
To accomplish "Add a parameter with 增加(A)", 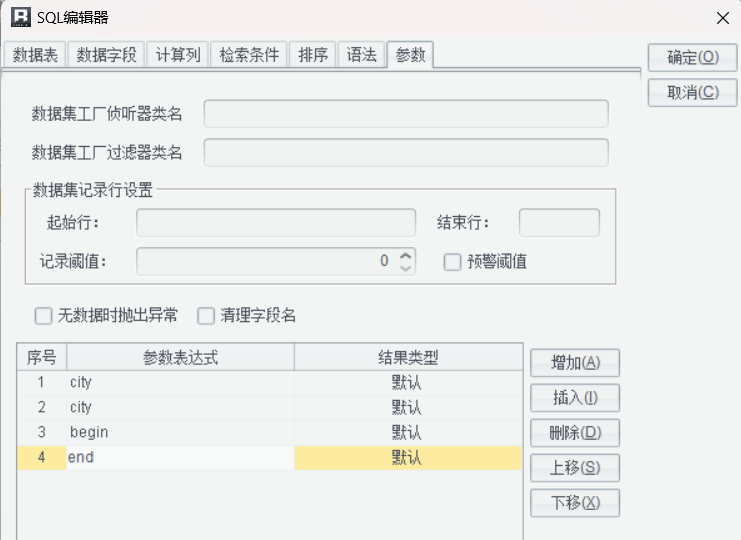I will pyautogui.click(x=575, y=363).
